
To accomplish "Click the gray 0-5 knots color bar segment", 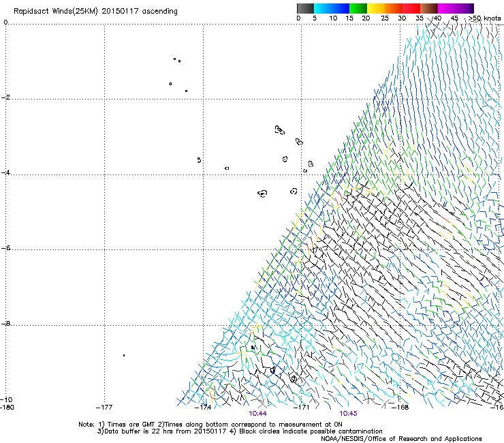I will tap(305, 8).
